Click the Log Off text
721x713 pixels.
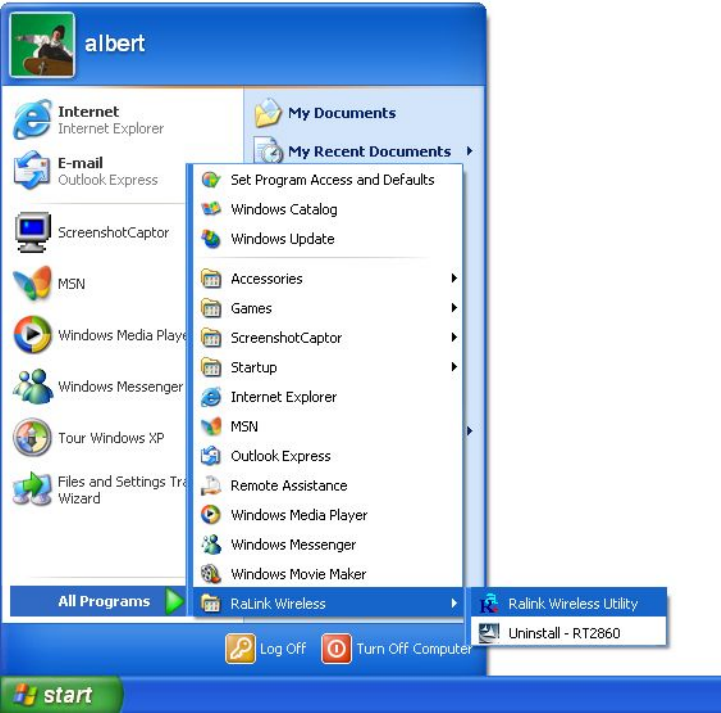pyautogui.click(x=283, y=649)
